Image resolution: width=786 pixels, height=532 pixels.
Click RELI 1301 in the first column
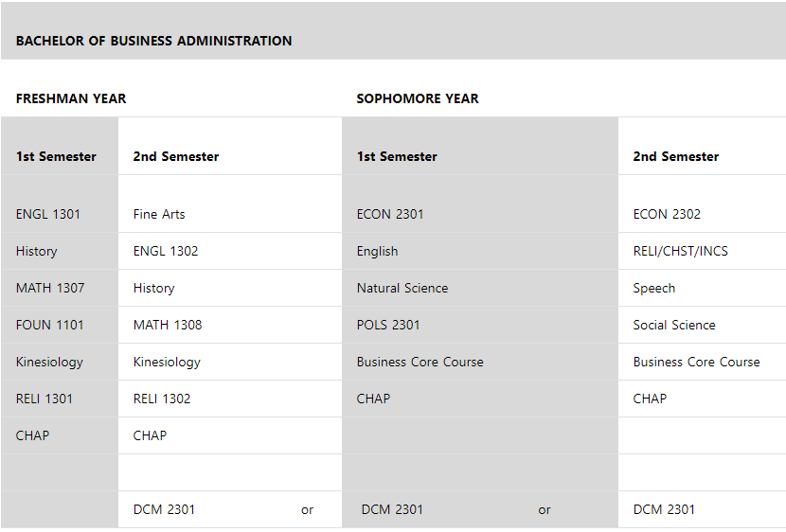click(45, 399)
